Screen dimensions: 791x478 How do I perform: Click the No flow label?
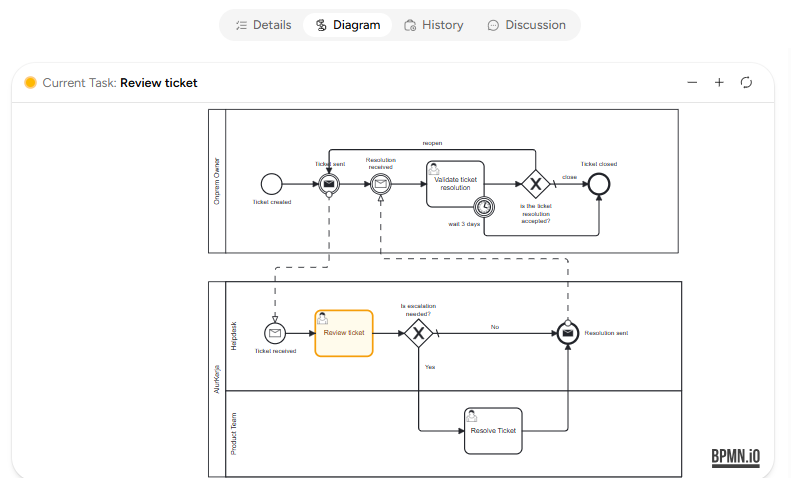point(495,327)
